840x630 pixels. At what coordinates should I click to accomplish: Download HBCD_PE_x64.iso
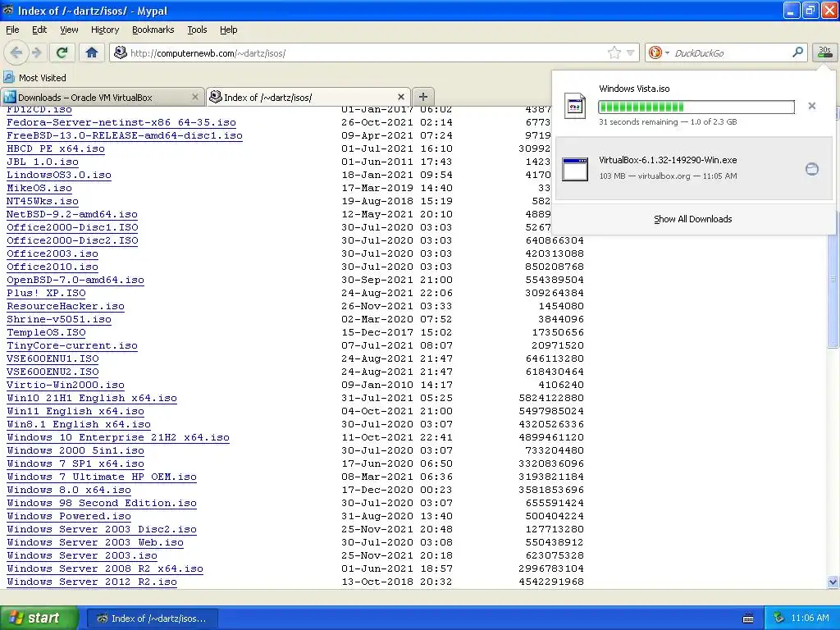56,148
